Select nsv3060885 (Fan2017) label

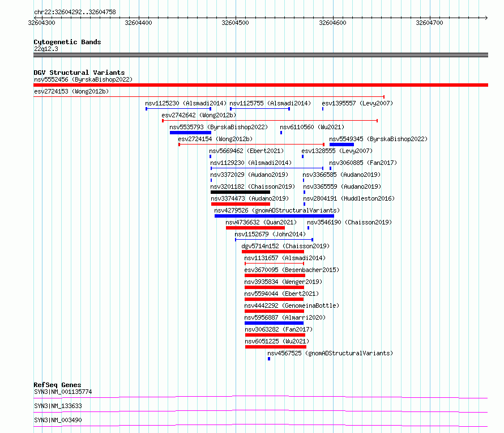363,163
